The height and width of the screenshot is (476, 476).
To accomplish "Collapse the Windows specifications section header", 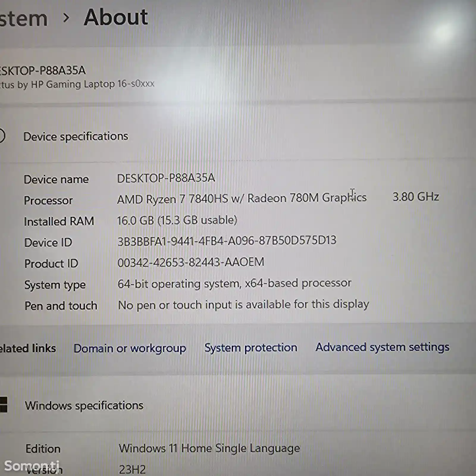I will pos(84,406).
